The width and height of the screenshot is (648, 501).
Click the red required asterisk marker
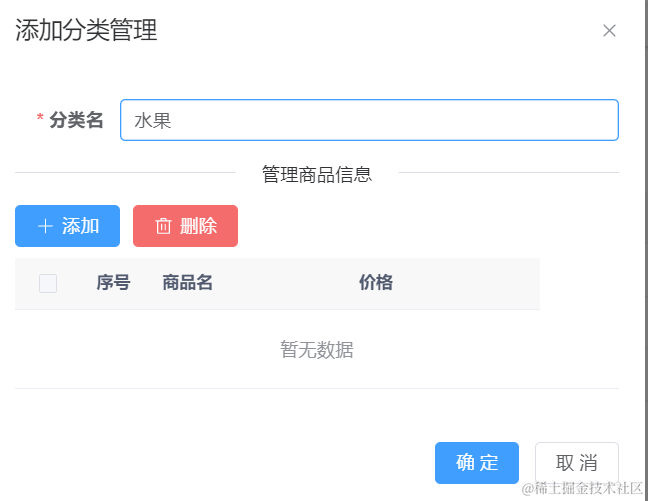click(40, 121)
